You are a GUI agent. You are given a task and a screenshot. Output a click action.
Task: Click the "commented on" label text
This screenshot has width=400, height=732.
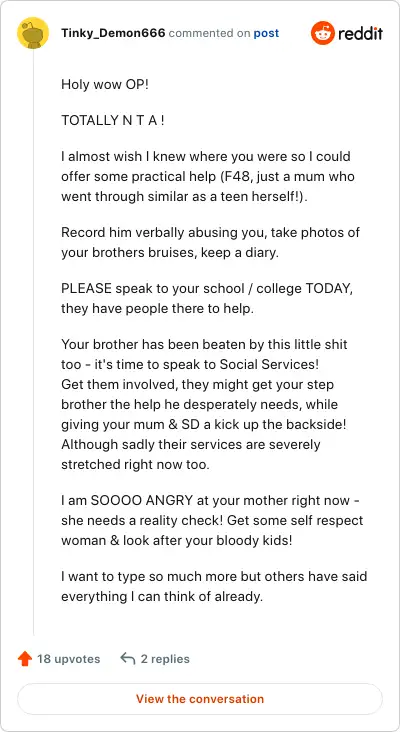pyautogui.click(x=210, y=34)
